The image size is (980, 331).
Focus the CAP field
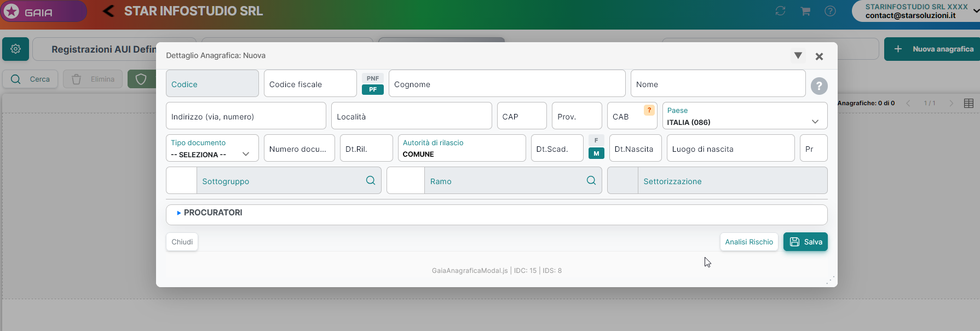pos(522,116)
